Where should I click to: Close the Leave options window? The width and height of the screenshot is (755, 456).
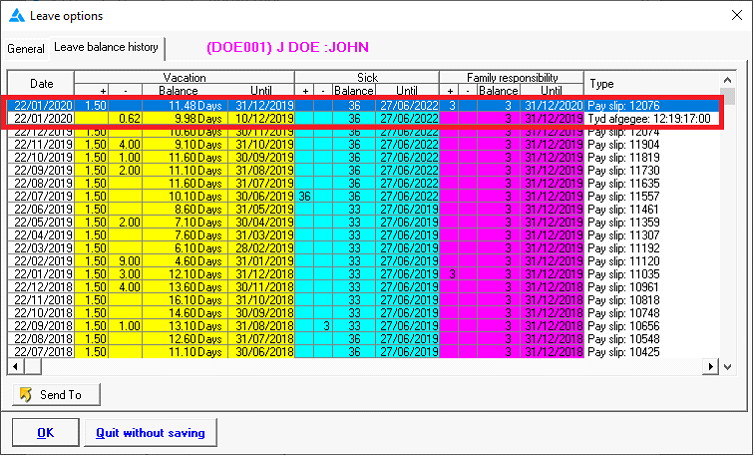737,15
